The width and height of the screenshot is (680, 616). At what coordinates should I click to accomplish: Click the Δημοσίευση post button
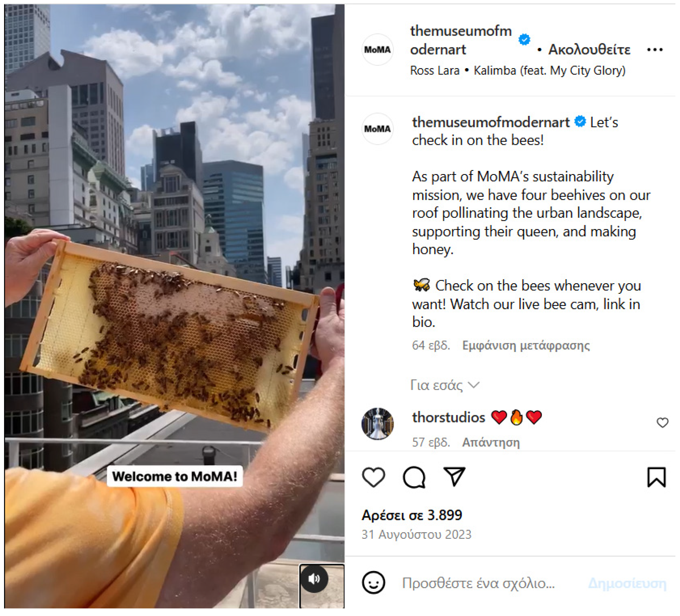click(627, 583)
